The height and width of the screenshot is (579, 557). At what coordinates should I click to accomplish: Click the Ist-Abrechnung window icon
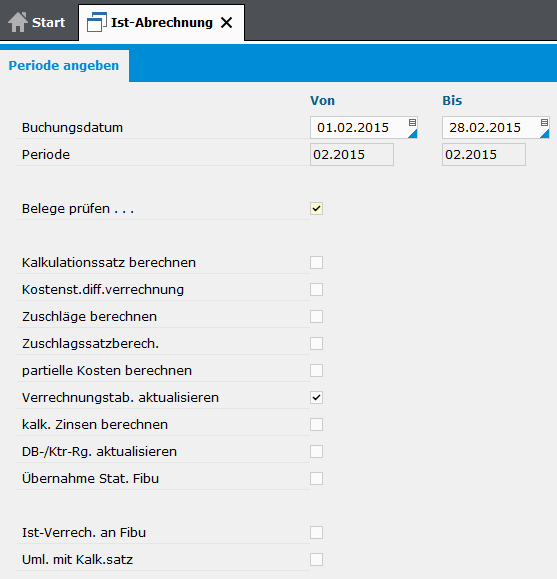point(97,22)
